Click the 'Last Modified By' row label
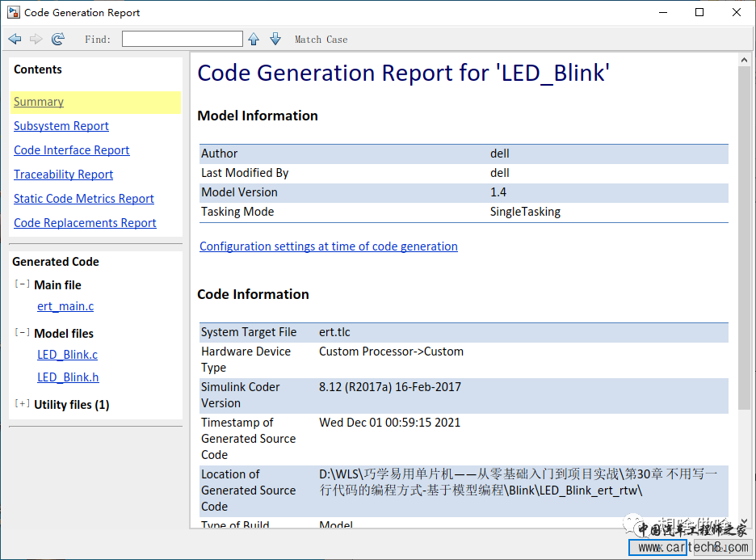The width and height of the screenshot is (756, 560). point(245,173)
